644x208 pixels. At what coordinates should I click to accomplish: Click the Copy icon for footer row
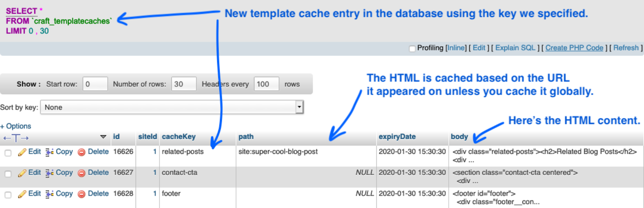coord(49,194)
